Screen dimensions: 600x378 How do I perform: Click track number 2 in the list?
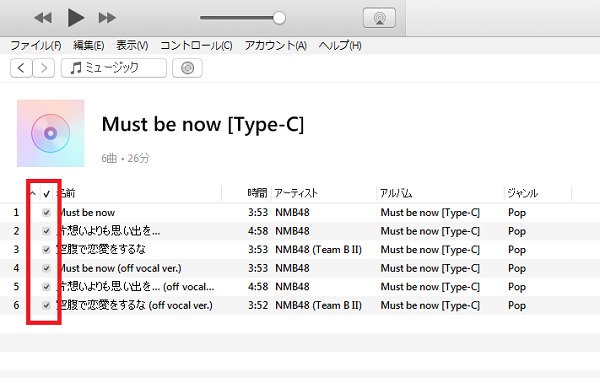pyautogui.click(x=16, y=231)
